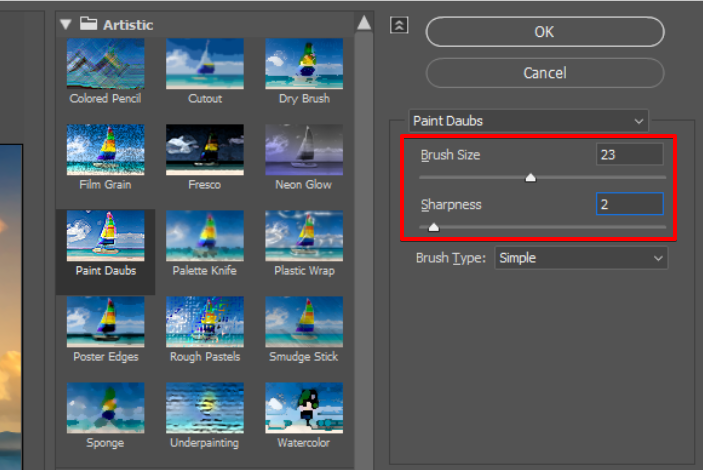Click the Artistic folder icon
The image size is (703, 470).
coord(88,23)
